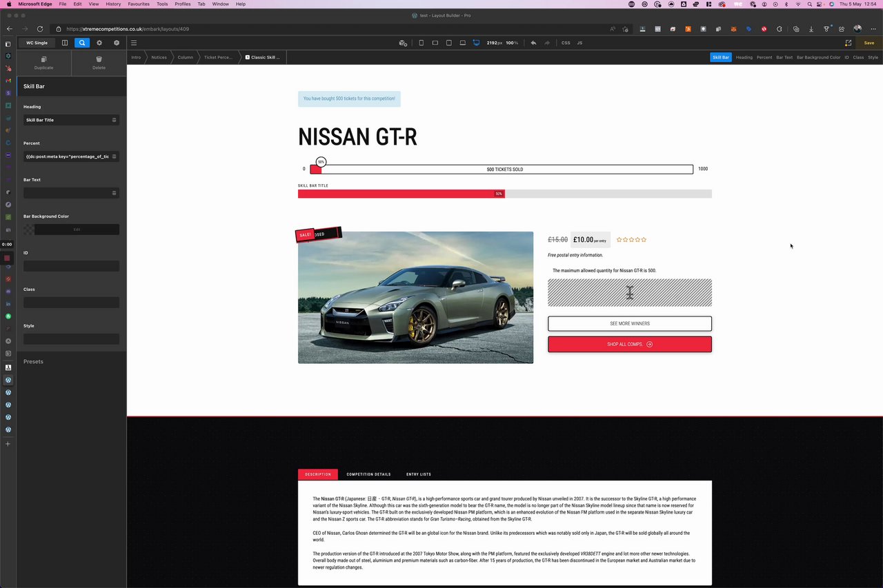Open the Favourites menu in the menu bar

[x=139, y=4]
